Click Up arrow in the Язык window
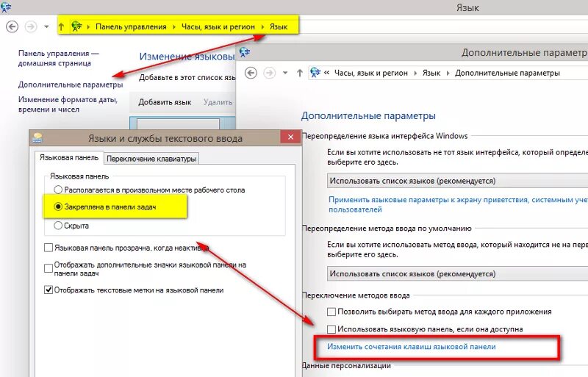 (61, 26)
